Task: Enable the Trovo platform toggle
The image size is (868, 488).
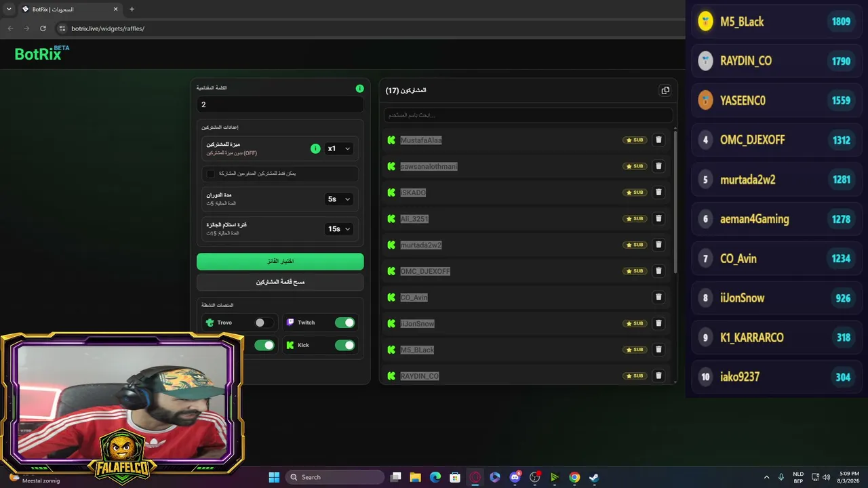Action: point(264,323)
